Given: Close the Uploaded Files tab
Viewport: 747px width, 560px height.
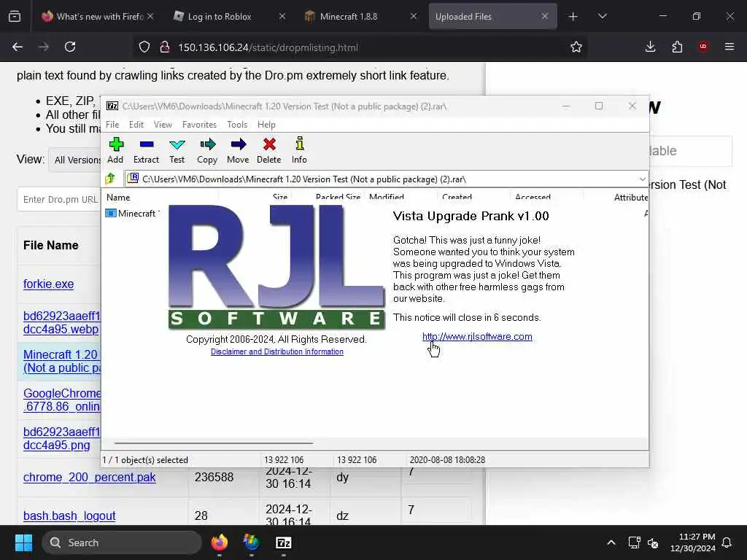Looking at the screenshot, I should point(544,16).
